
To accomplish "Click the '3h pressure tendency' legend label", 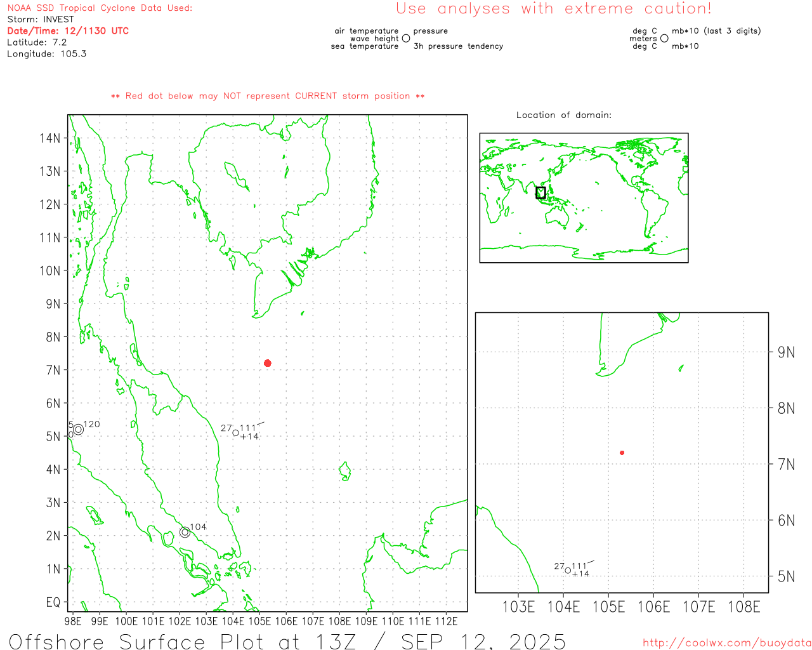I will pyautogui.click(x=458, y=46).
